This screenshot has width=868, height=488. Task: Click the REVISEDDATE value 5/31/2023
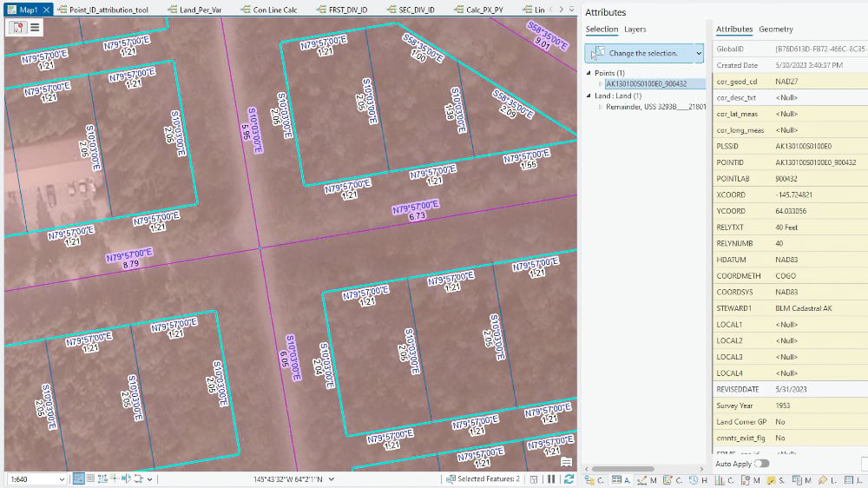click(x=791, y=389)
